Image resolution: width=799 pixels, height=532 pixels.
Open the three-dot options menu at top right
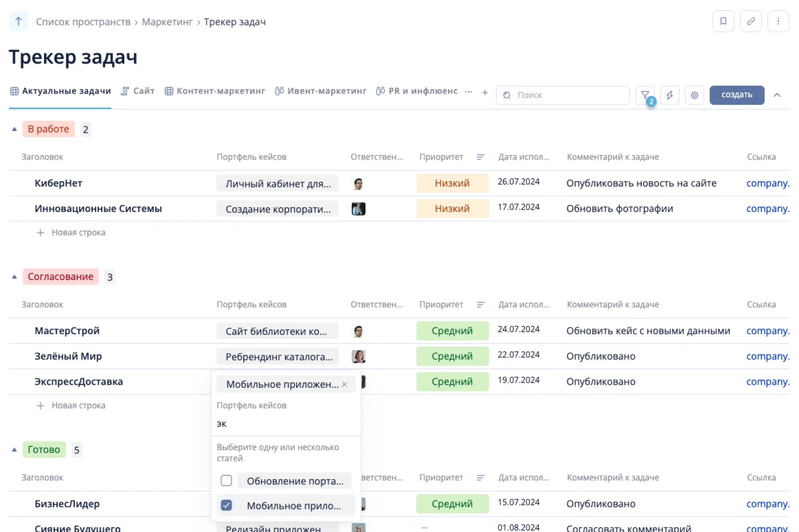click(x=778, y=21)
